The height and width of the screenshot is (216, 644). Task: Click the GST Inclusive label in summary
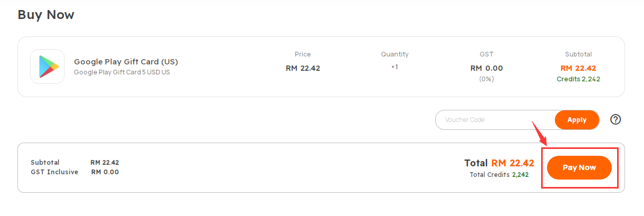54,172
